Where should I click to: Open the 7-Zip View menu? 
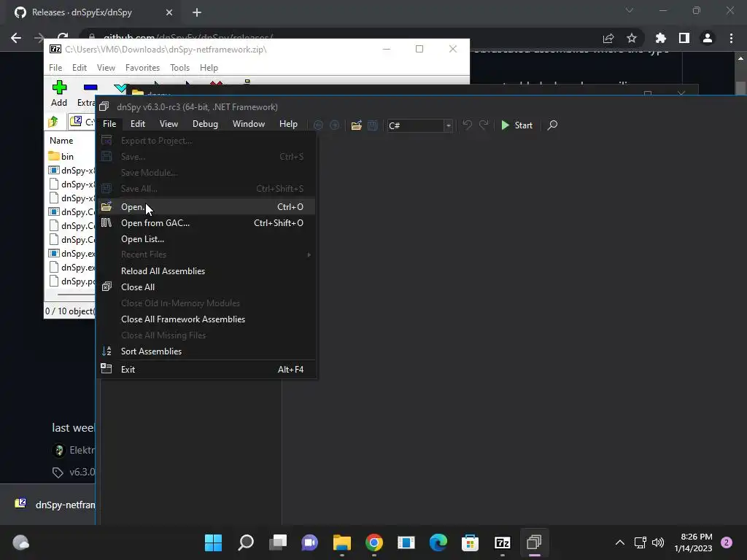coord(106,68)
